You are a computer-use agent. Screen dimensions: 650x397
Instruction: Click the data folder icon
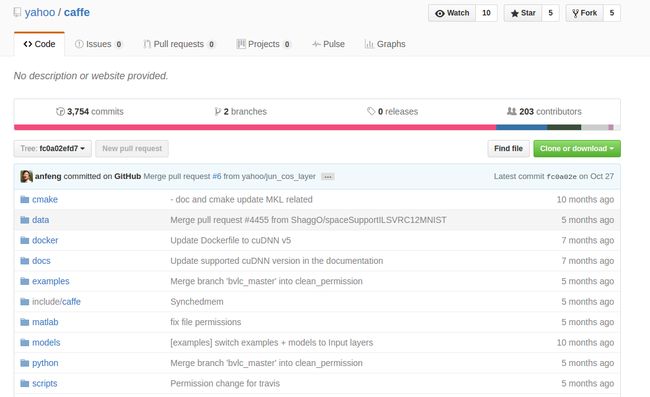coord(25,220)
